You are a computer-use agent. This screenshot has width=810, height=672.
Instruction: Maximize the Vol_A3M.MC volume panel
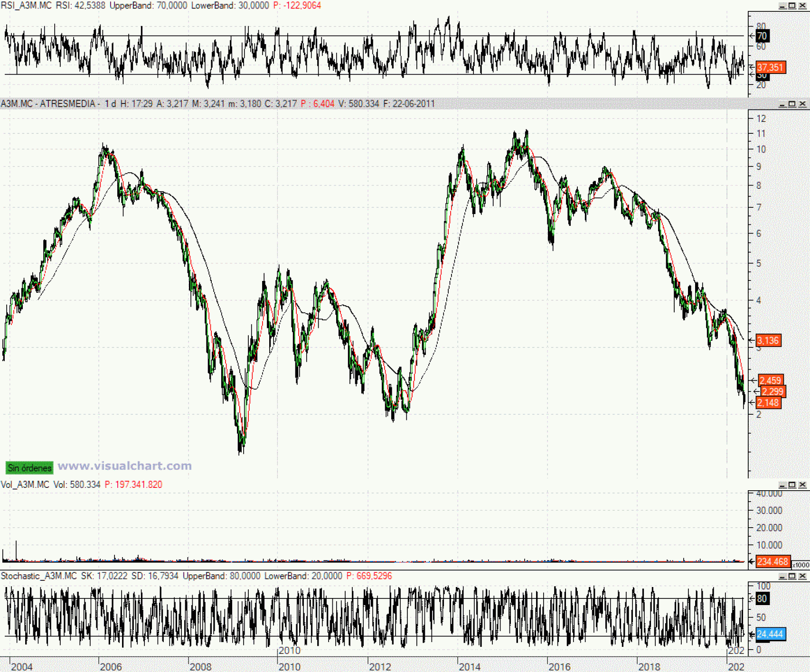click(792, 485)
